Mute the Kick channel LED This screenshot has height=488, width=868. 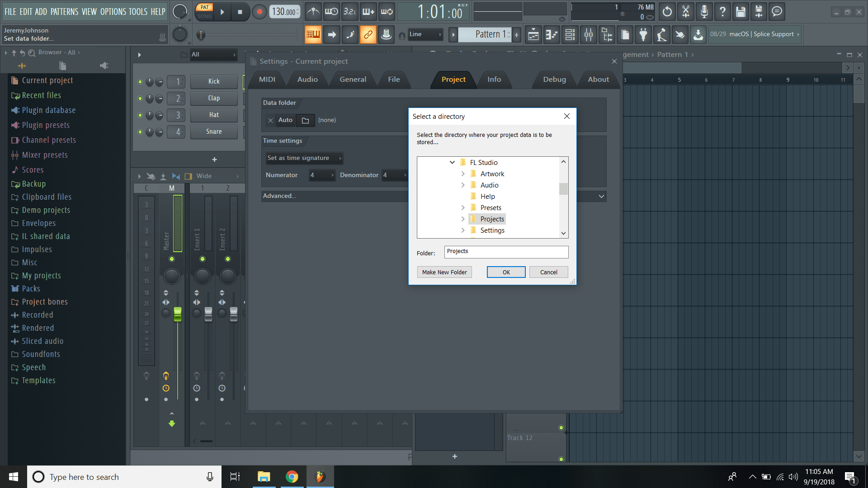coord(140,82)
